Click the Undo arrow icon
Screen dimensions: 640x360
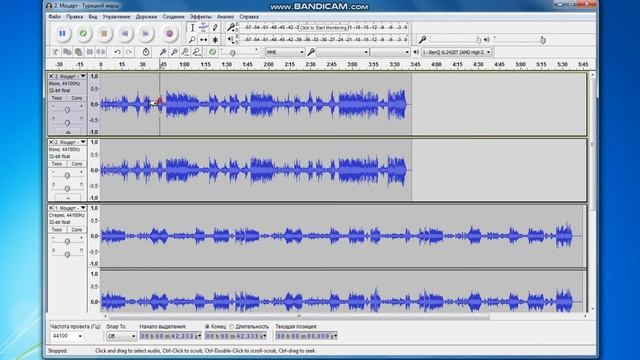(117, 52)
